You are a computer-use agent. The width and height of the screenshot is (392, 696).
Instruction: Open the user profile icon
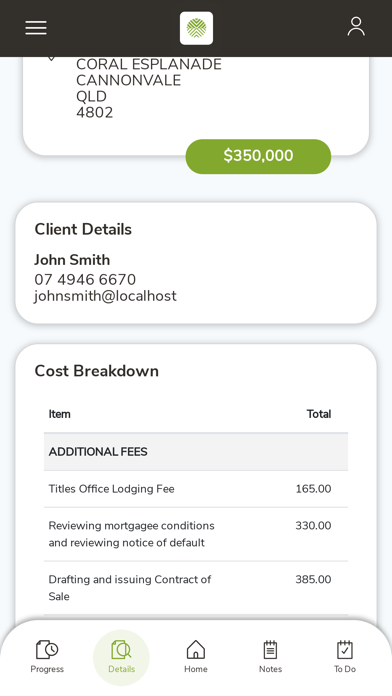click(x=356, y=27)
